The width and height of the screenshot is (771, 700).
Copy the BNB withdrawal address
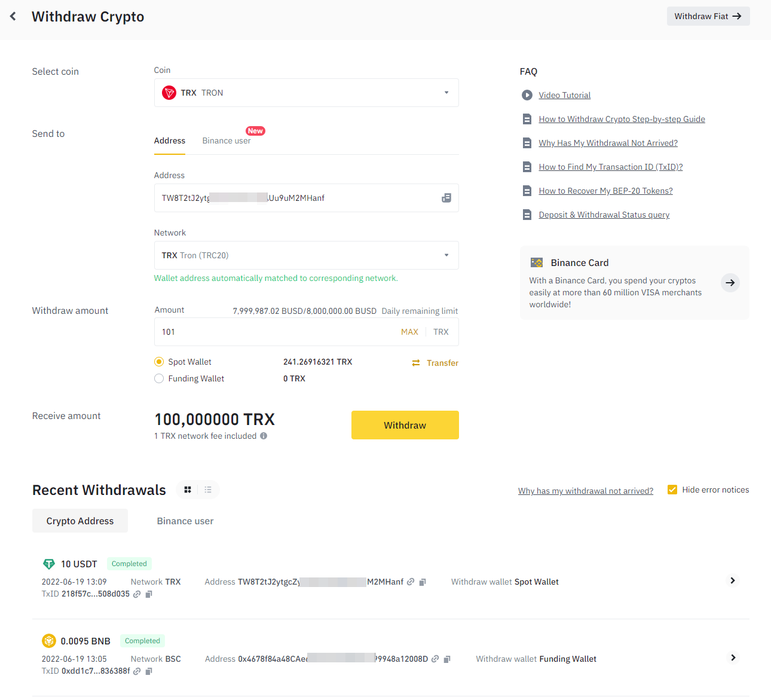(x=447, y=659)
